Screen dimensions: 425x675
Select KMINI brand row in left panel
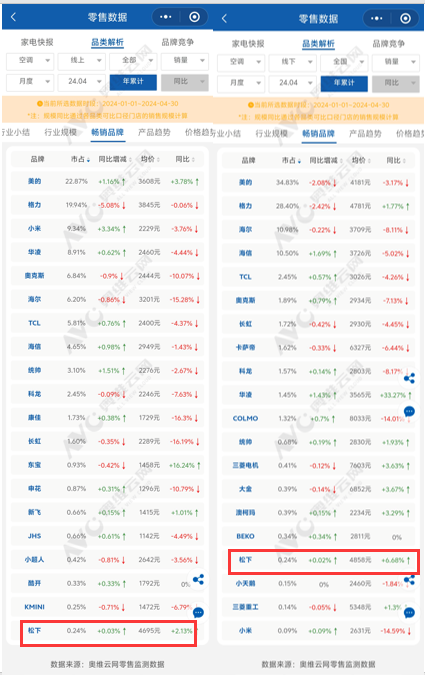pos(107,607)
